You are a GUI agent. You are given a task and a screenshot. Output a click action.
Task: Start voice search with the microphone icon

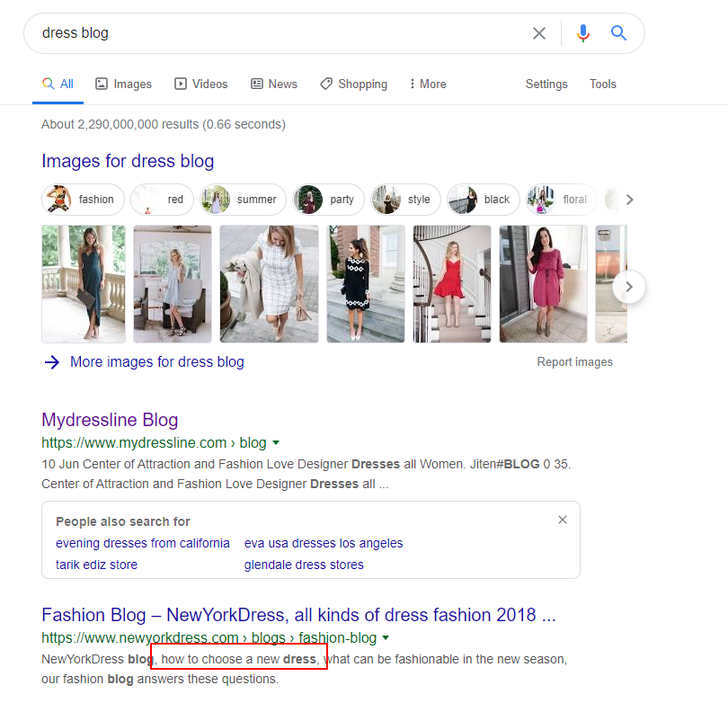point(583,33)
